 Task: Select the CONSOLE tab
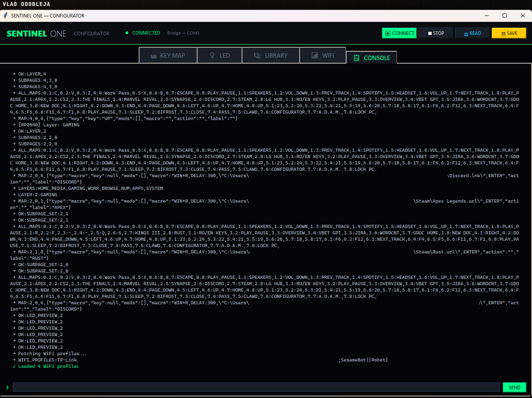pos(371,58)
